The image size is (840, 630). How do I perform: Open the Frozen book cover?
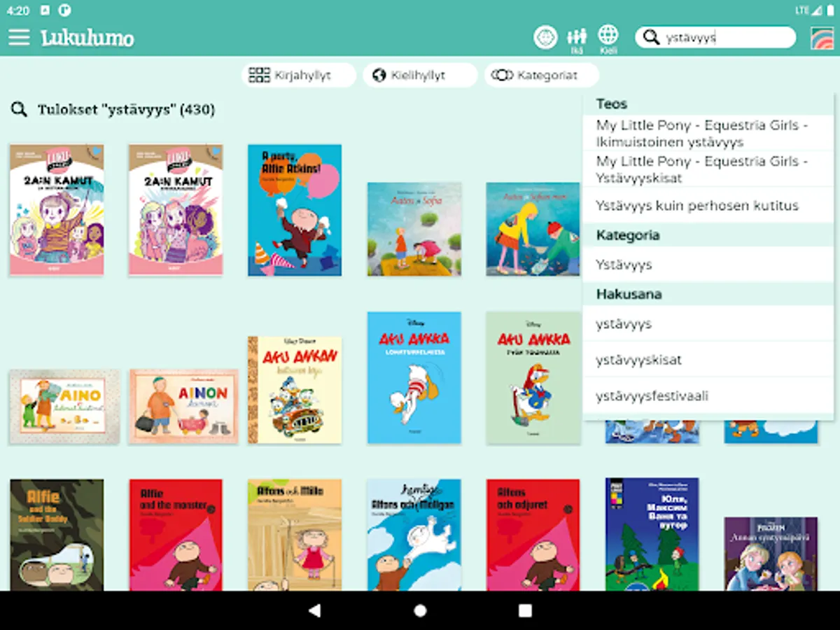(x=771, y=554)
